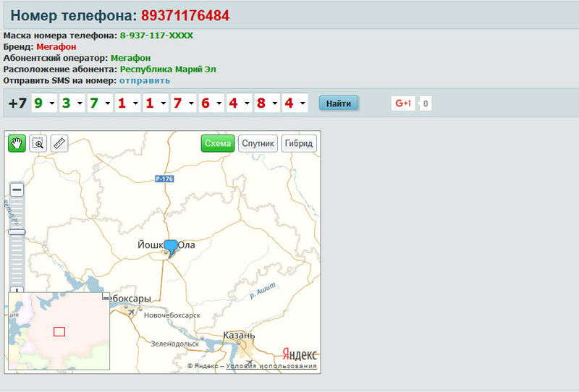The image size is (579, 392).
Task: Open the fifth digit dropdown showing 1
Action: tap(156, 103)
